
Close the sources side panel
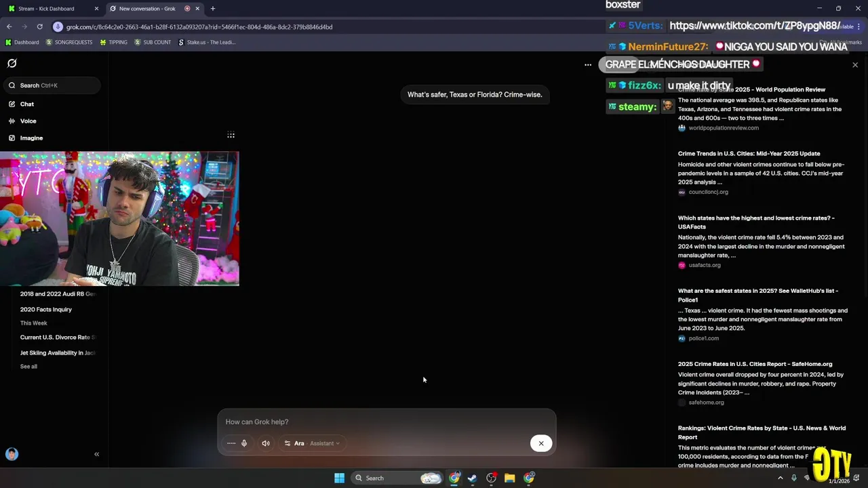(x=855, y=65)
